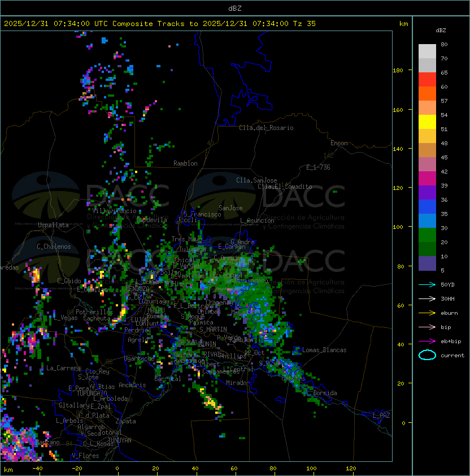Click the 'Potrerillos' place label

pyautogui.click(x=94, y=312)
